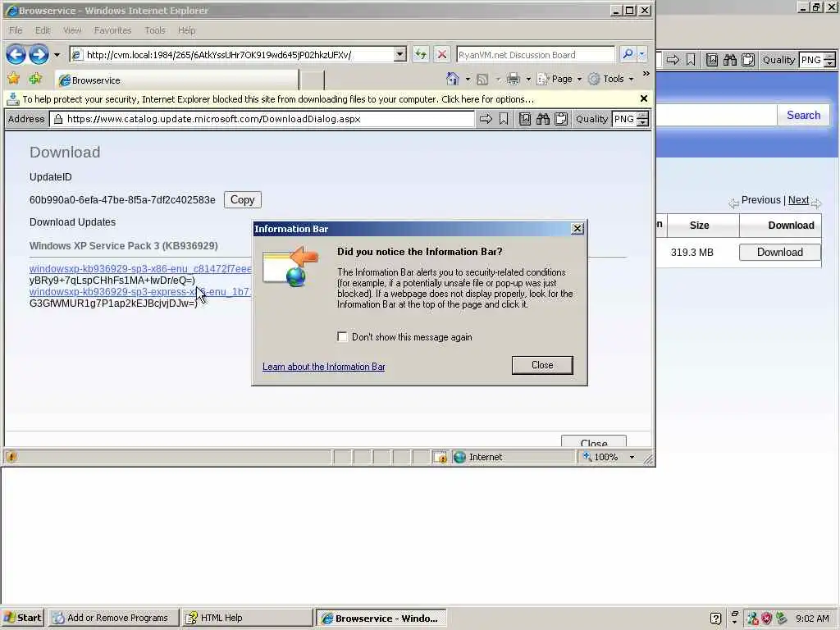Click Close button in Information Bar dialog
840x630 pixels.
pyautogui.click(x=542, y=365)
